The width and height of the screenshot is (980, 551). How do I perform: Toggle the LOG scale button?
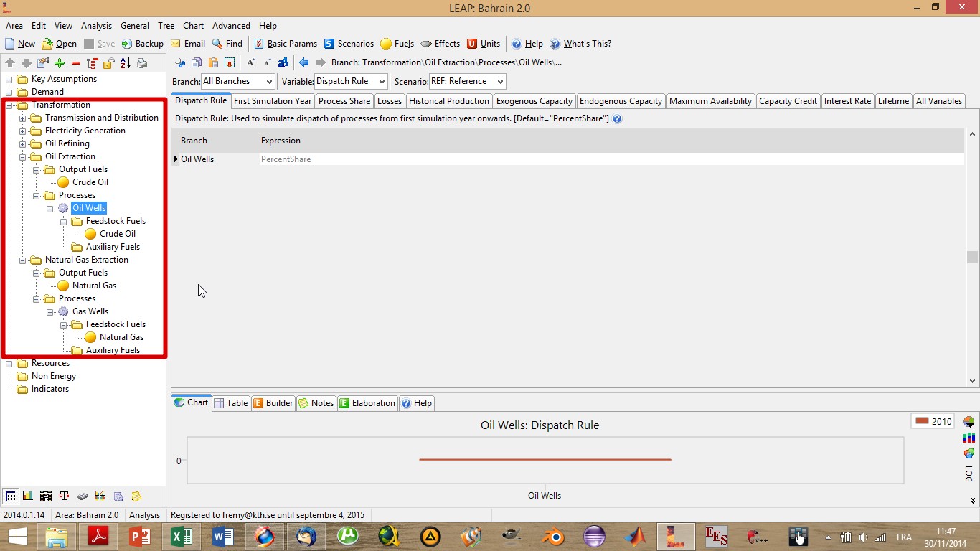point(969,474)
